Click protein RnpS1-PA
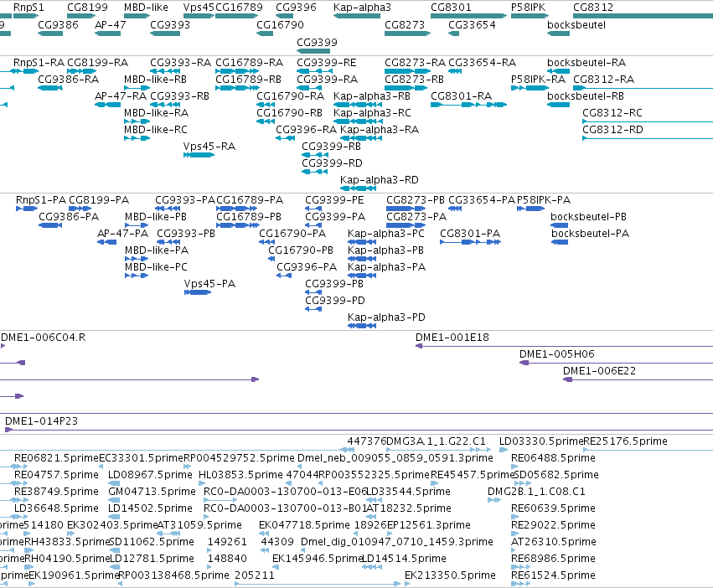This screenshot has height=588, width=713. [41, 199]
